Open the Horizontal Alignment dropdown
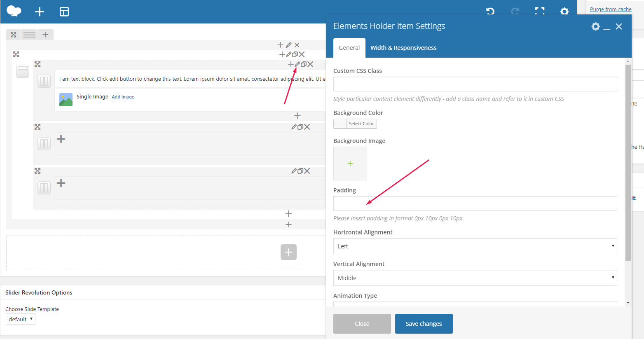644x339 pixels. coord(475,246)
